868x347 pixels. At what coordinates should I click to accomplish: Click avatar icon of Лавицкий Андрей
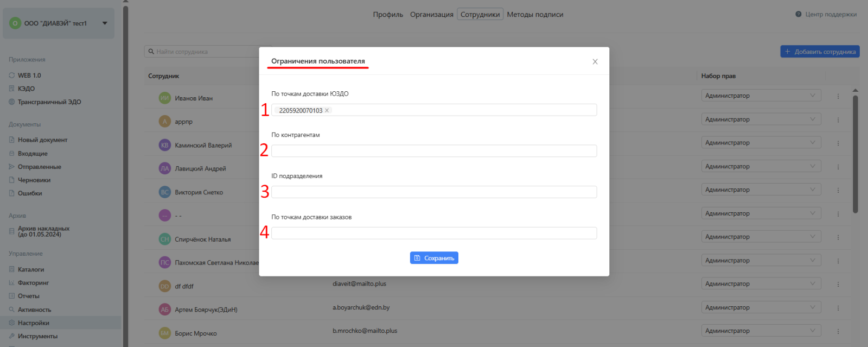click(x=164, y=169)
